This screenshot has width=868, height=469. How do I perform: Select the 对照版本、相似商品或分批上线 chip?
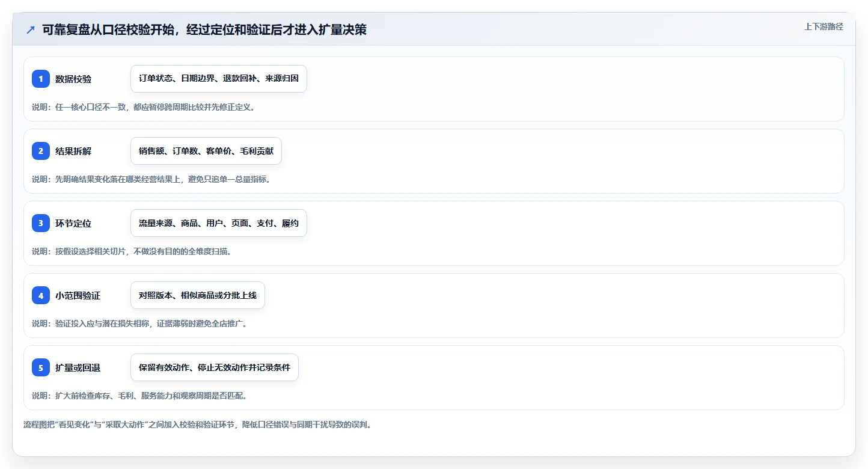[198, 295]
